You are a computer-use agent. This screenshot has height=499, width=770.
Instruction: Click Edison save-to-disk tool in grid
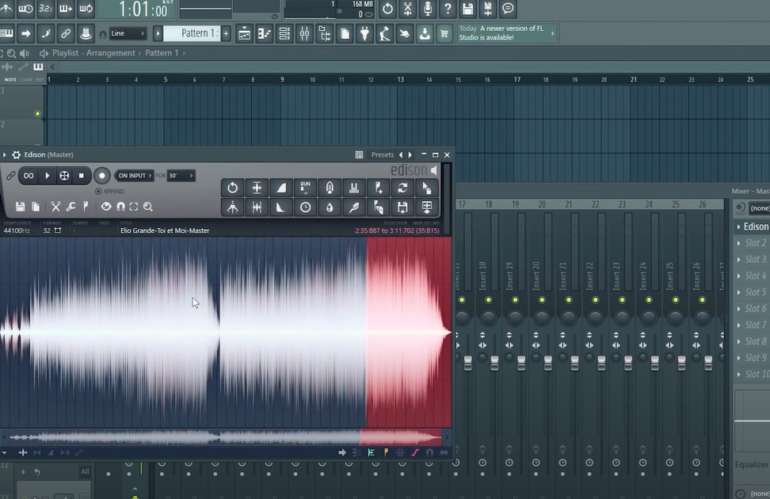(x=403, y=207)
